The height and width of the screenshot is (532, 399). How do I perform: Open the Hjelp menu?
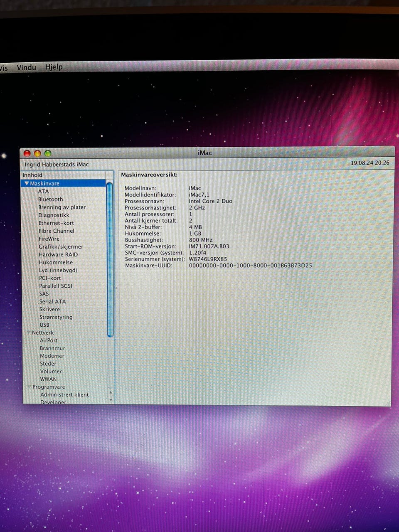click(x=54, y=67)
